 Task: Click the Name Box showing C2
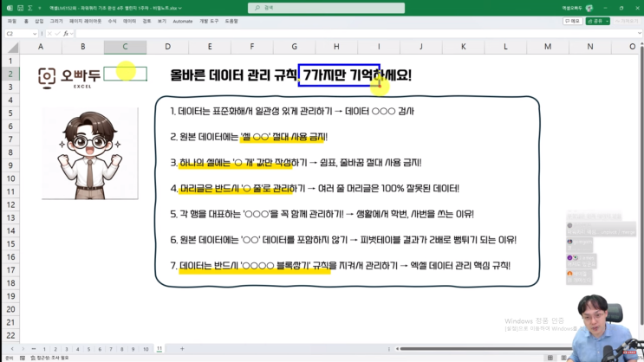click(18, 34)
